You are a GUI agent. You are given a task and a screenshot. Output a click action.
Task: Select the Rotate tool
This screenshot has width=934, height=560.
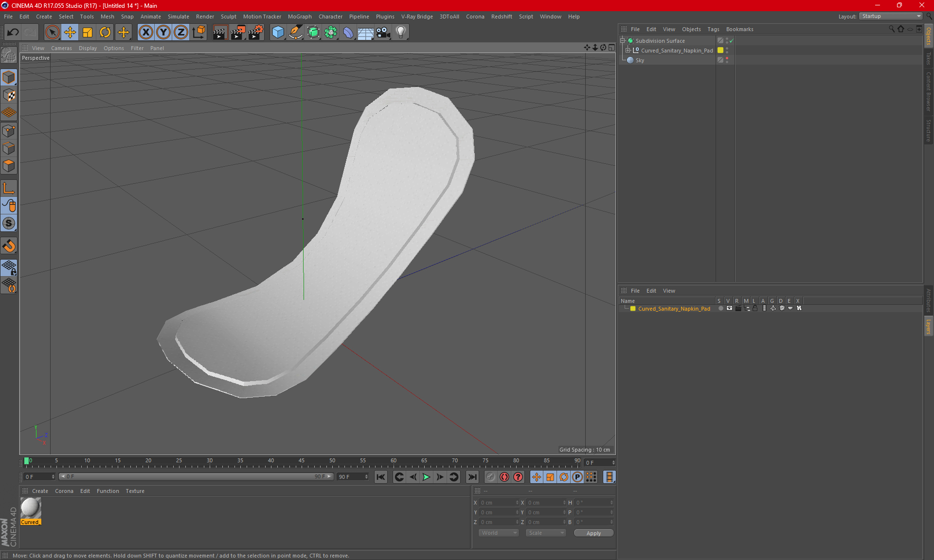(x=105, y=32)
